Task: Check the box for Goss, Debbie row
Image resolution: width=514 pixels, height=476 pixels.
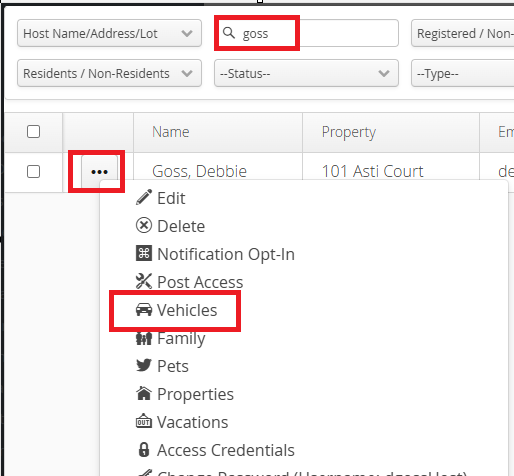Action: 33,172
